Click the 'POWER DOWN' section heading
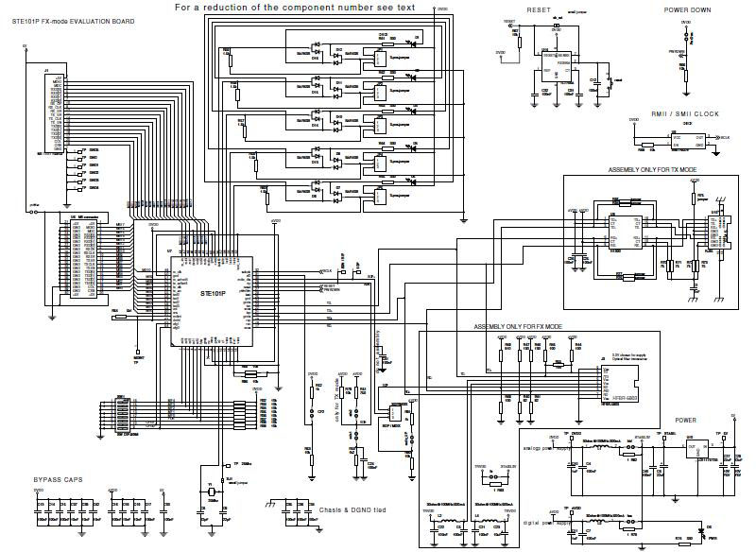This screenshot has width=756, height=552. tap(687, 10)
